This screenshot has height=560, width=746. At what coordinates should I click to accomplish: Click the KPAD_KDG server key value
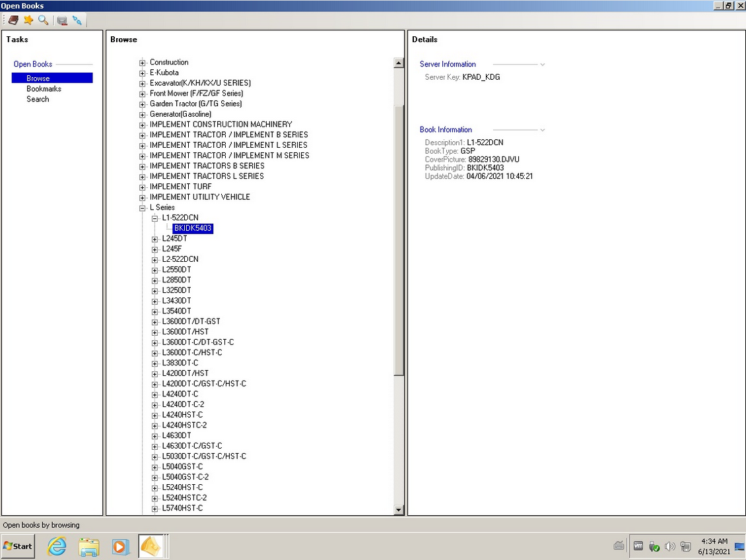pos(481,77)
